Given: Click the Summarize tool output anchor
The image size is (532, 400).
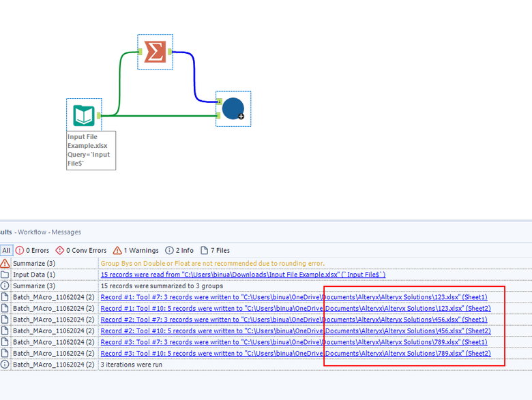Looking at the screenshot, I should [x=170, y=52].
